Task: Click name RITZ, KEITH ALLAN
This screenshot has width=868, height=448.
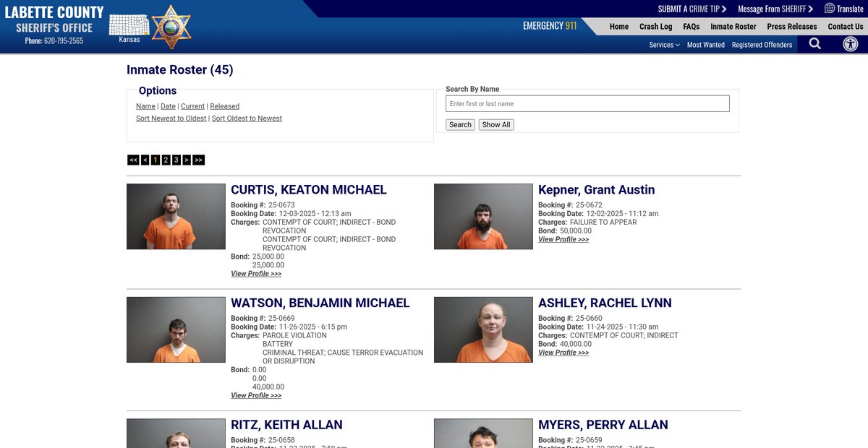Action: pyautogui.click(x=286, y=425)
